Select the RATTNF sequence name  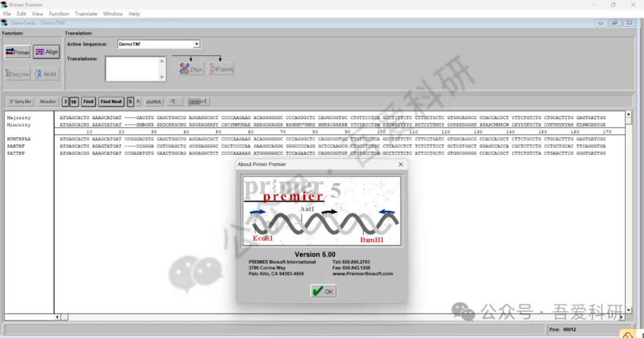point(16,153)
